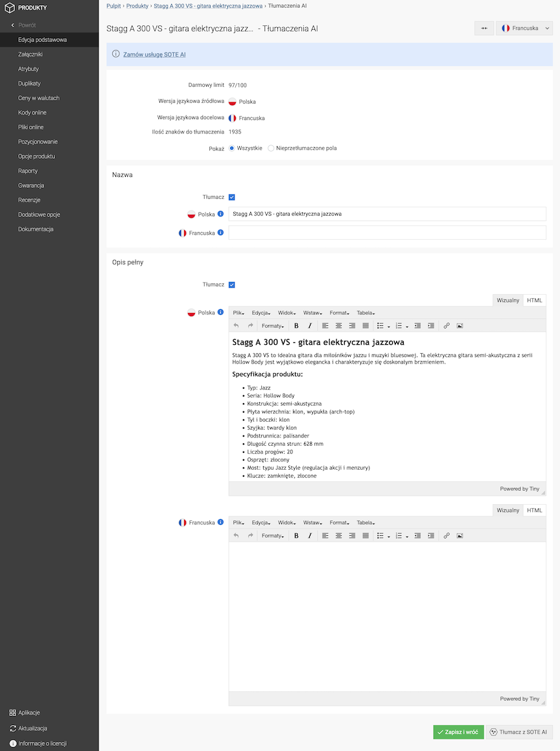Click the compare arrows button beside language selector

484,29
